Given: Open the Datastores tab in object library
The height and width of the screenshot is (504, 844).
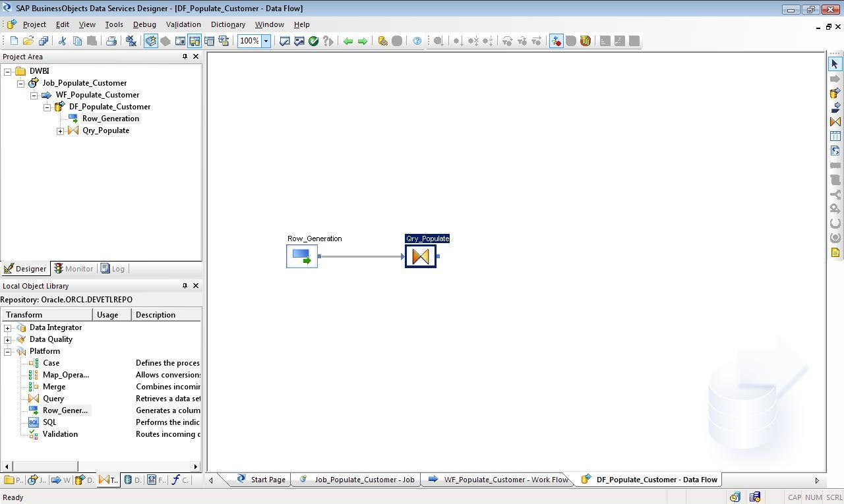Looking at the screenshot, I should click(133, 480).
